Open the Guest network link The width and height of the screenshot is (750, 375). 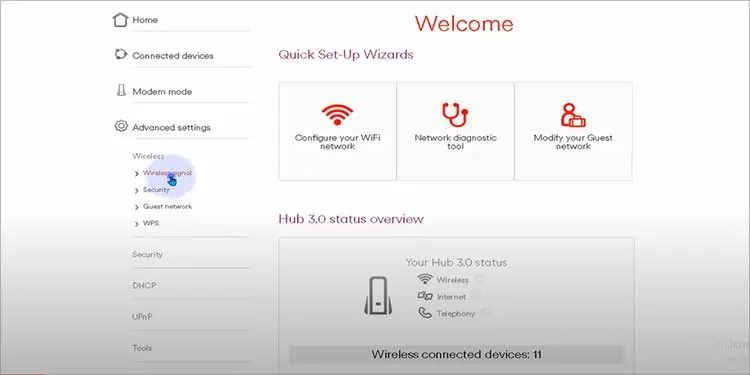167,207
